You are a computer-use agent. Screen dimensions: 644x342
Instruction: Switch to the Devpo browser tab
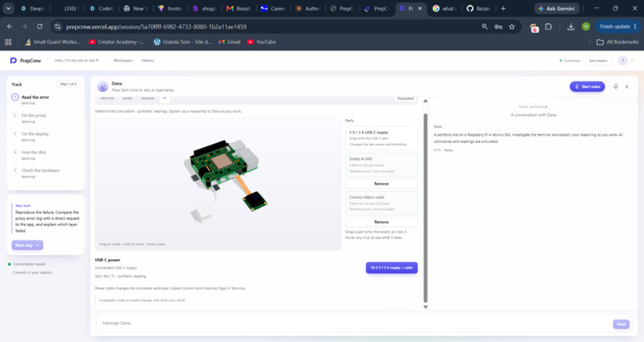(34, 8)
